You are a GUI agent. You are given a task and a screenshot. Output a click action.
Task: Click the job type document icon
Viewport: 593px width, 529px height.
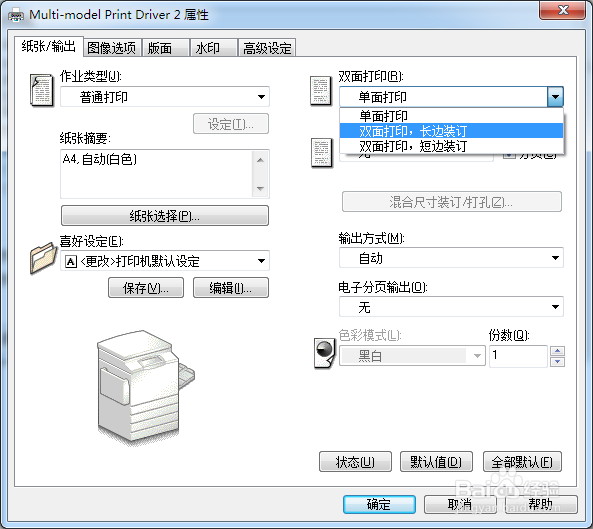tap(42, 90)
